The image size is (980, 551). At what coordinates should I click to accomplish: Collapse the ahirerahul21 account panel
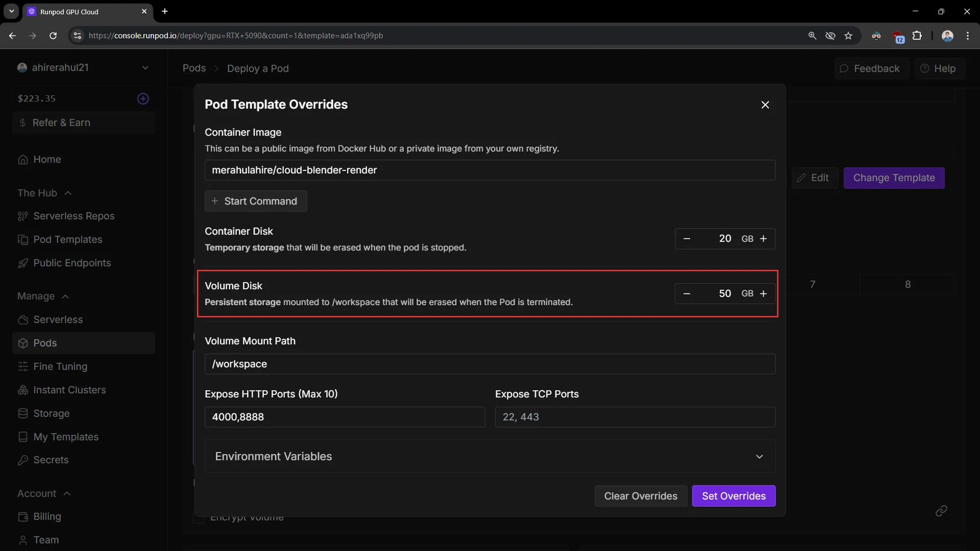point(145,67)
